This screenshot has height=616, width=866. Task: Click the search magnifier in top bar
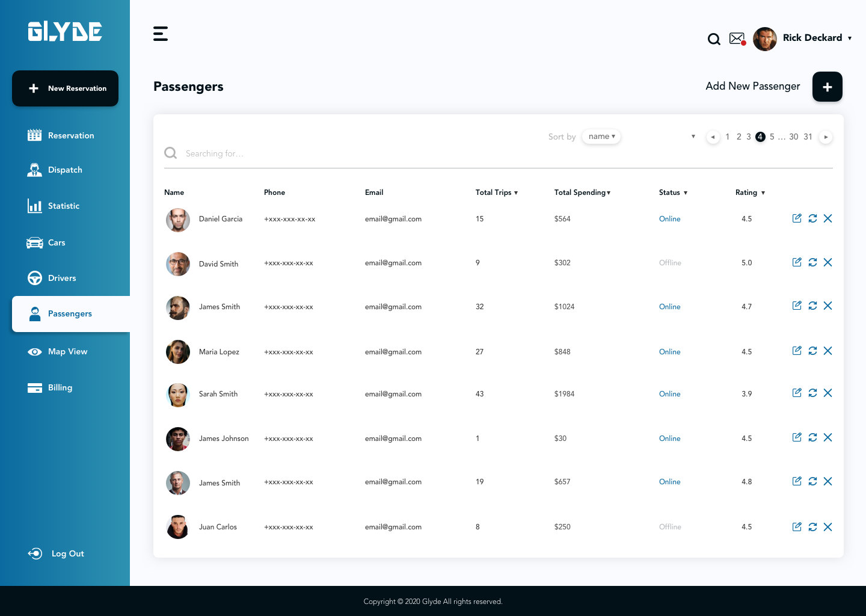point(714,39)
